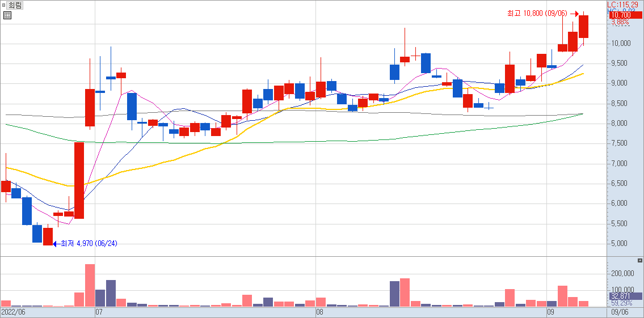The height and width of the screenshot is (318, 644).
Task: Click the 3.88% change rate label
Action: click(x=620, y=22)
